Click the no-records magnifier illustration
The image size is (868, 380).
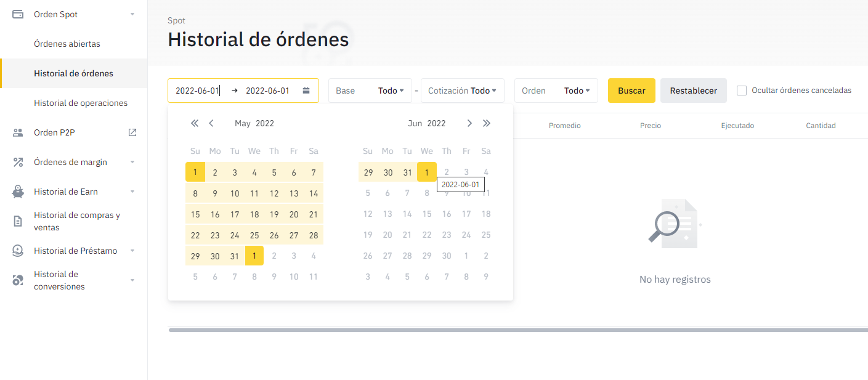tap(675, 224)
